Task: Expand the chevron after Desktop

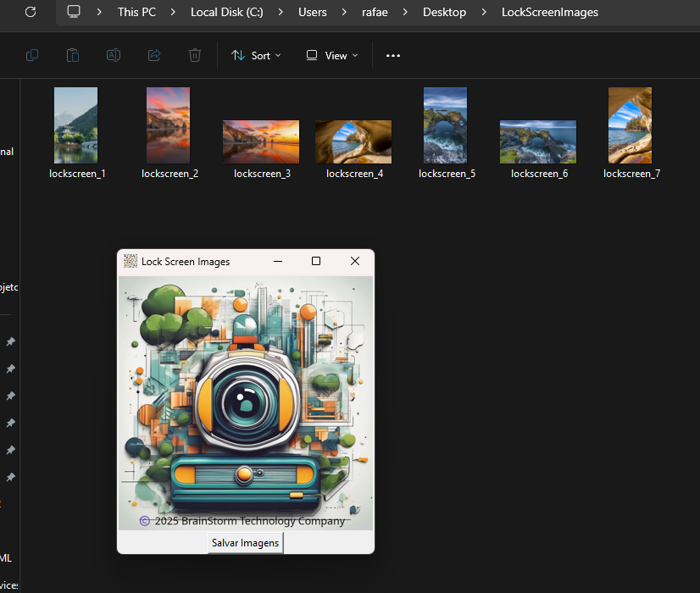Action: click(x=484, y=12)
